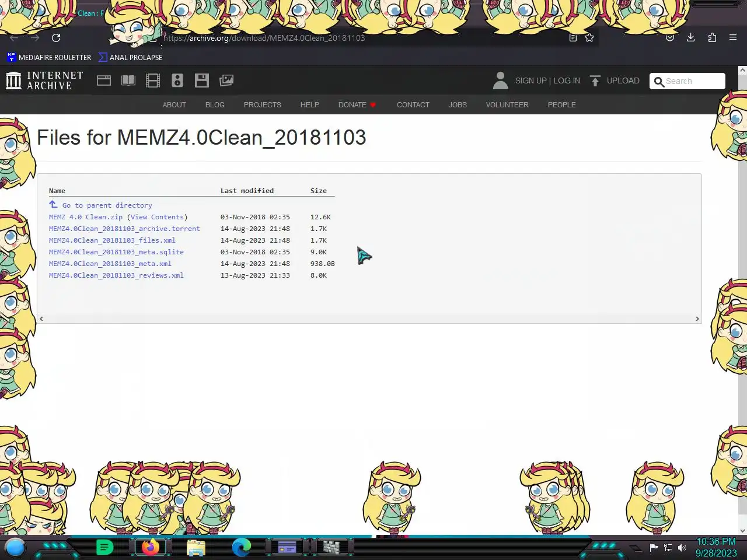
Task: Open the ABOUT menu item
Action: coord(174,105)
